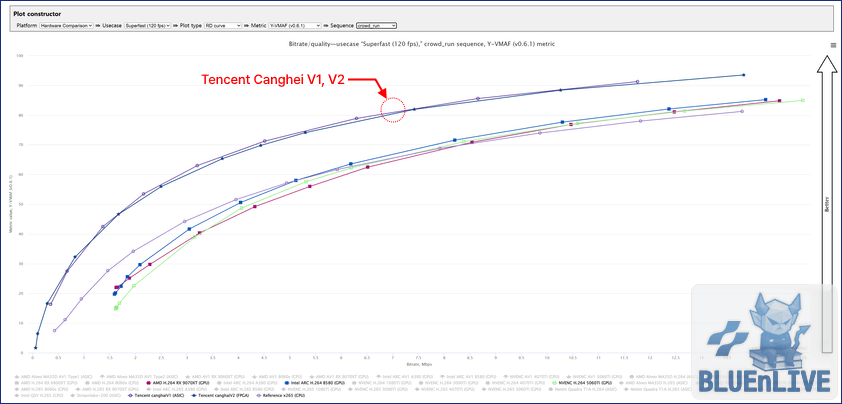Click the 'Plot constructor' heading
Screen dimensions: 842x404
(x=37, y=13)
